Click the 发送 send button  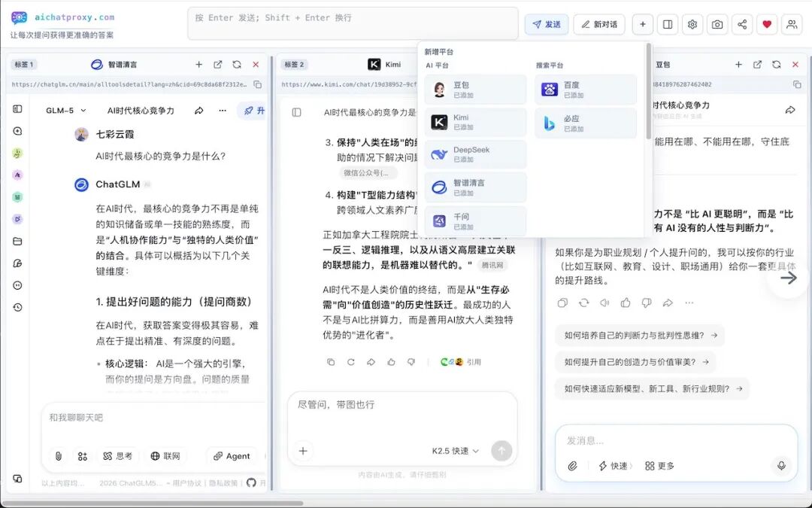pyautogui.click(x=547, y=24)
